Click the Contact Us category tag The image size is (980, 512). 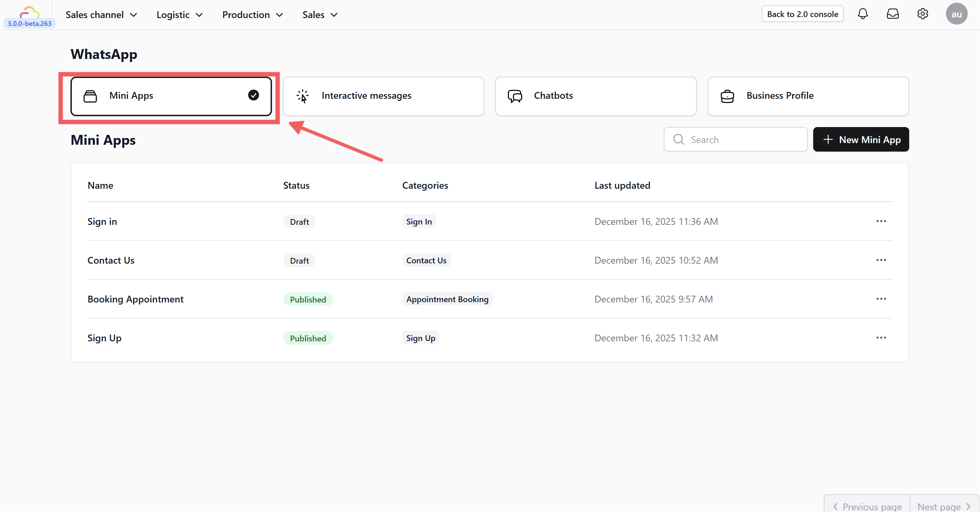[x=426, y=260]
